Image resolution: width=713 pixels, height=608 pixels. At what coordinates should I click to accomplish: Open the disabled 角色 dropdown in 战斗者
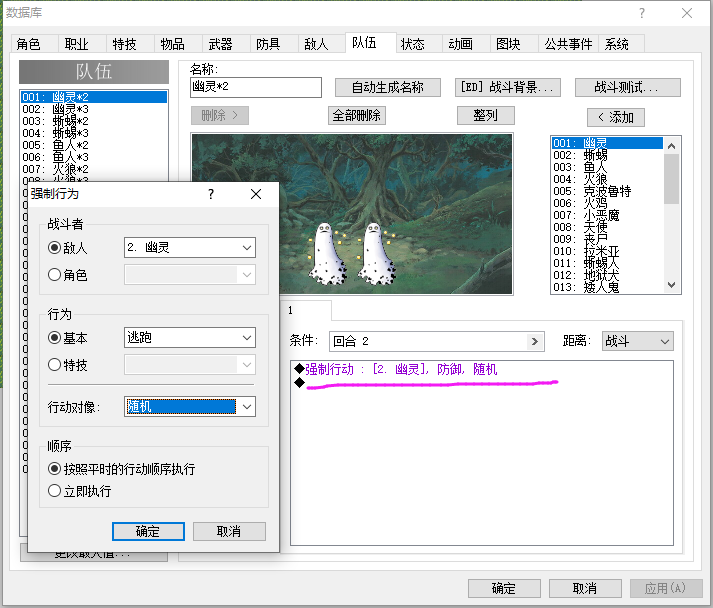[190, 275]
